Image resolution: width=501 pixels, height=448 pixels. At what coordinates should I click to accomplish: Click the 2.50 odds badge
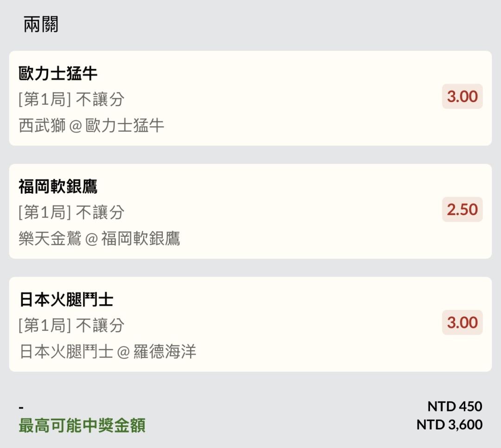click(462, 210)
